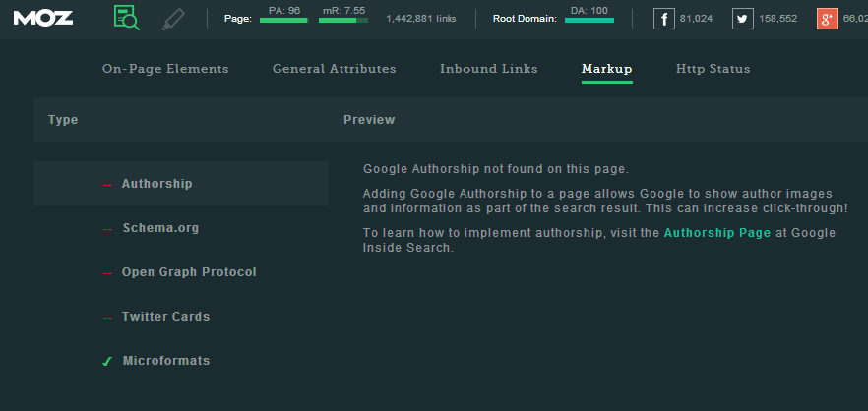This screenshot has height=411, width=868.
Task: Click the Twitter 158,552 count text
Action: [x=777, y=19]
